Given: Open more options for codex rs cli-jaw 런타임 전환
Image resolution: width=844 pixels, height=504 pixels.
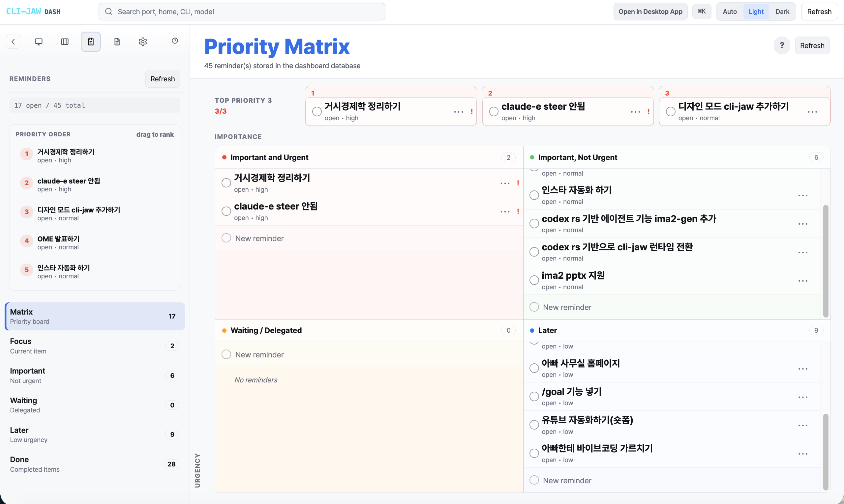Looking at the screenshot, I should tap(803, 252).
